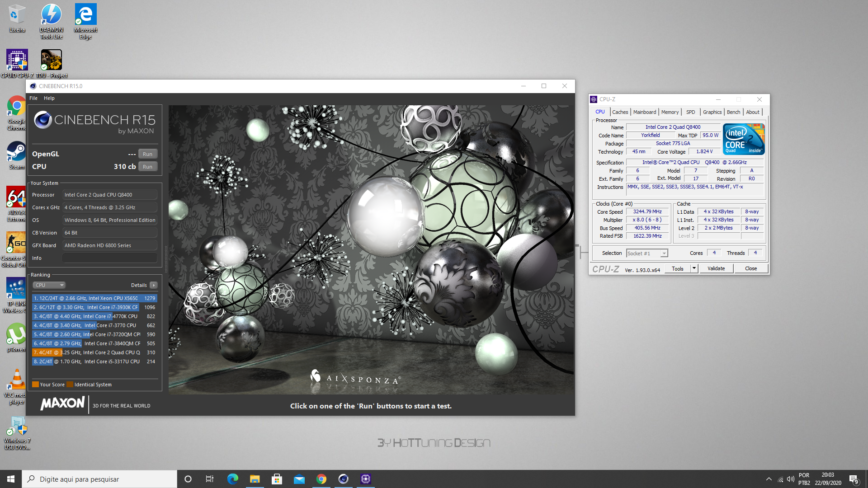The height and width of the screenshot is (488, 868).
Task: Open the Lixeira recycle bin desktop icon
Action: click(17, 19)
